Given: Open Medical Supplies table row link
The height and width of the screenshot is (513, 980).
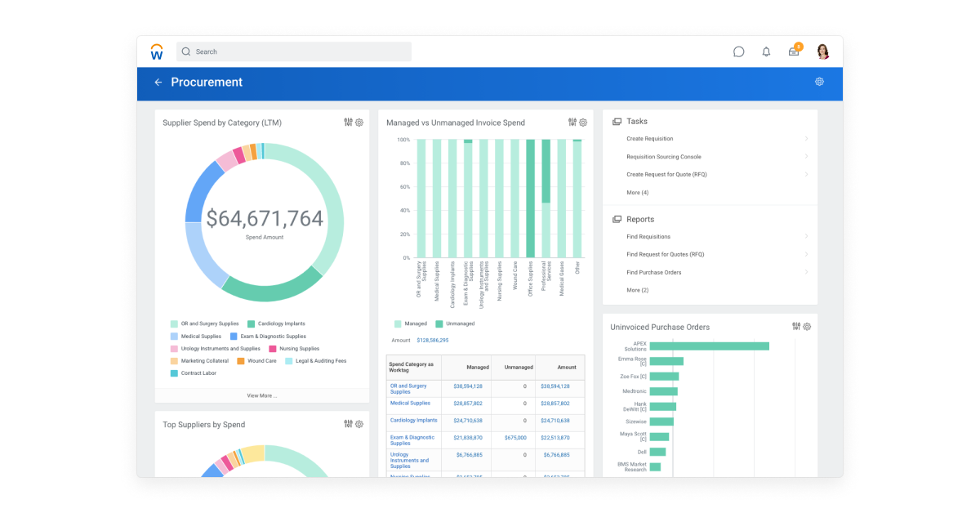Looking at the screenshot, I should (410, 404).
